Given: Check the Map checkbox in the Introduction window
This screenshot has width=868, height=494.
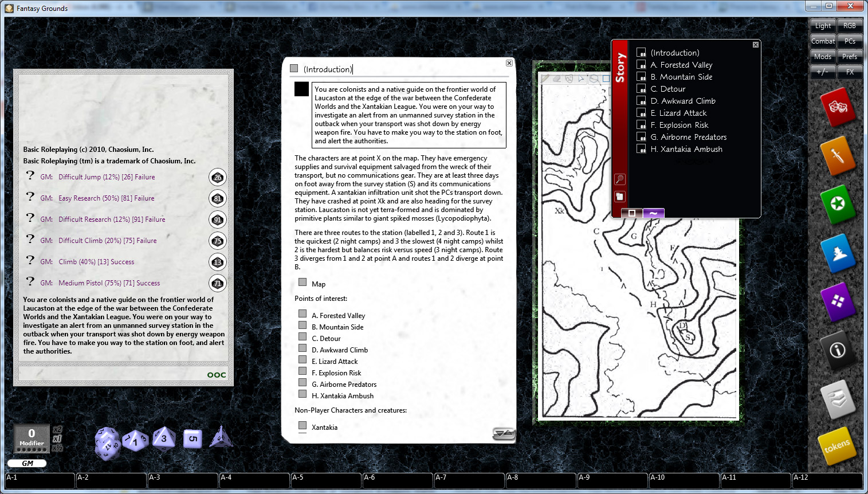Looking at the screenshot, I should pyautogui.click(x=303, y=281).
